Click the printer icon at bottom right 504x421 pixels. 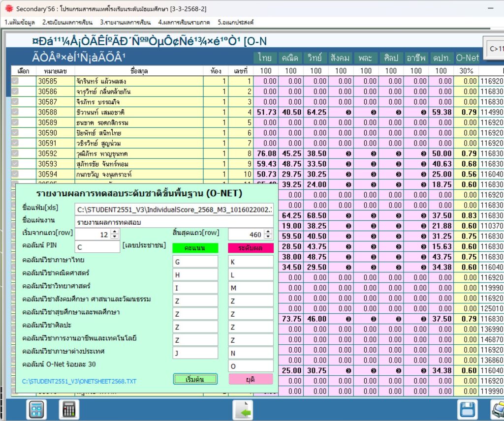497,409
